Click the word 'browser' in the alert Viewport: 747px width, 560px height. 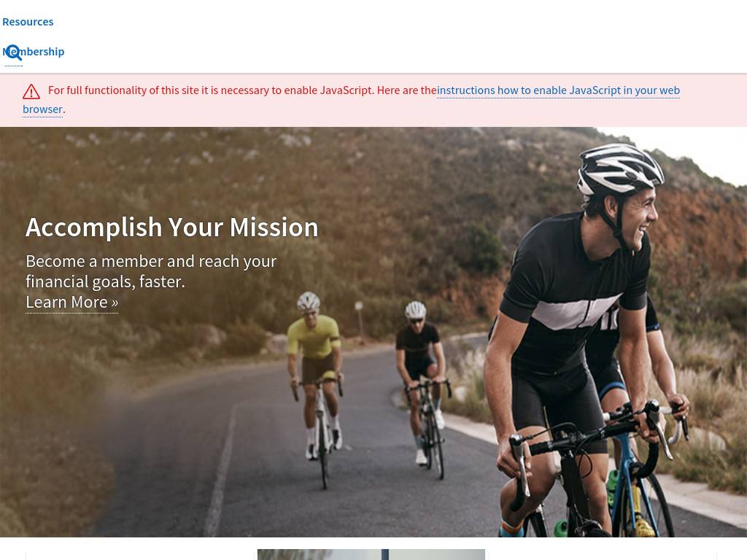tap(42, 109)
